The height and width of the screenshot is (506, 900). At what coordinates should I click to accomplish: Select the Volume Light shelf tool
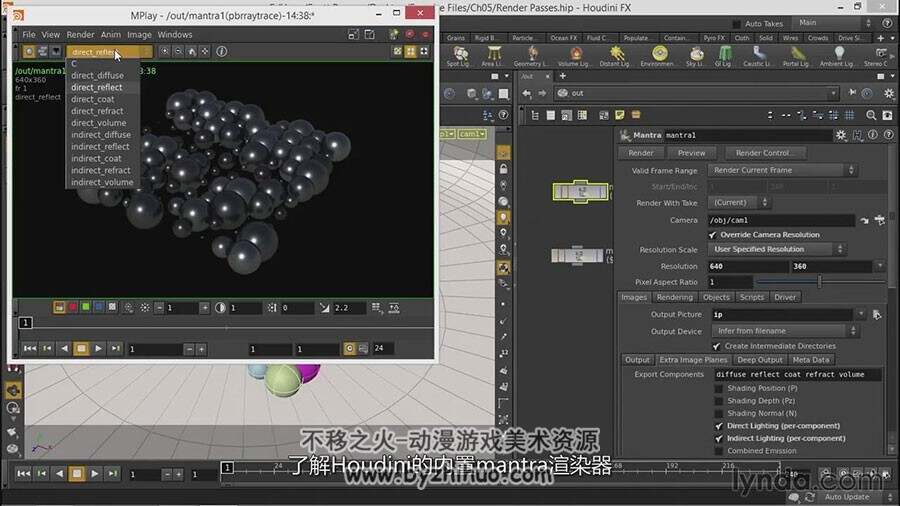tap(574, 57)
